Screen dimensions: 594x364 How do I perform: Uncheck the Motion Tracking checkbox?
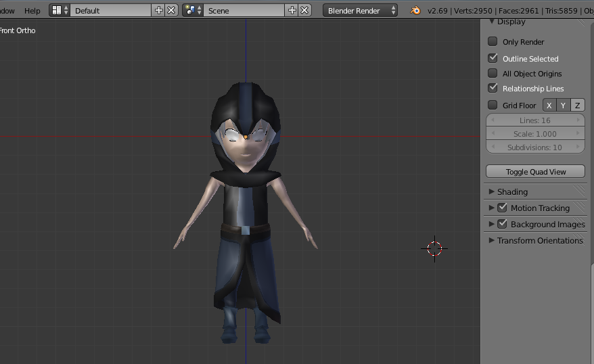pyautogui.click(x=502, y=208)
